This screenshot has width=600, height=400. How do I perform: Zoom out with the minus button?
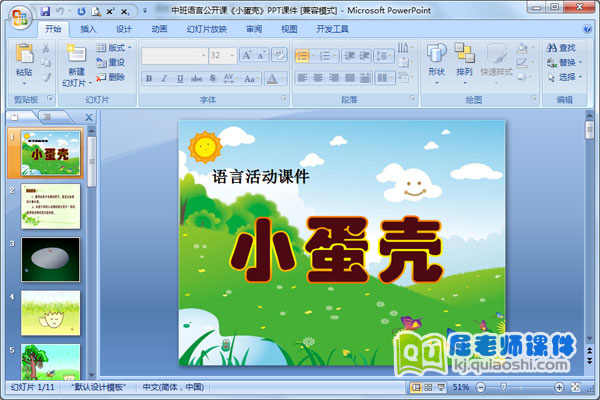click(x=481, y=387)
